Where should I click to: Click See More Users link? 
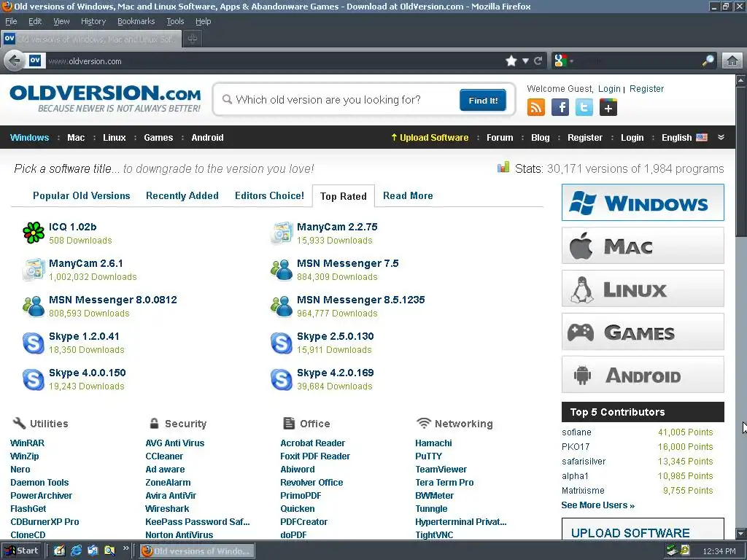tap(598, 505)
